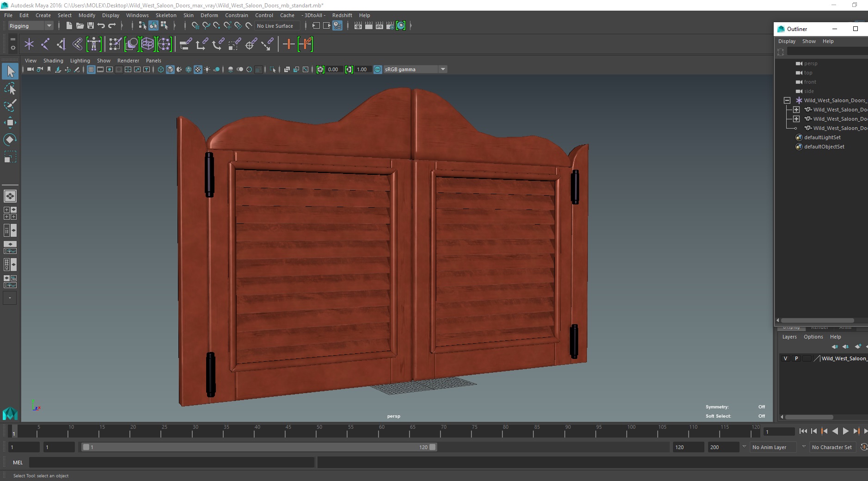Move the layer up with the arrow icon
Screen dimensions: 868x481
click(x=834, y=346)
